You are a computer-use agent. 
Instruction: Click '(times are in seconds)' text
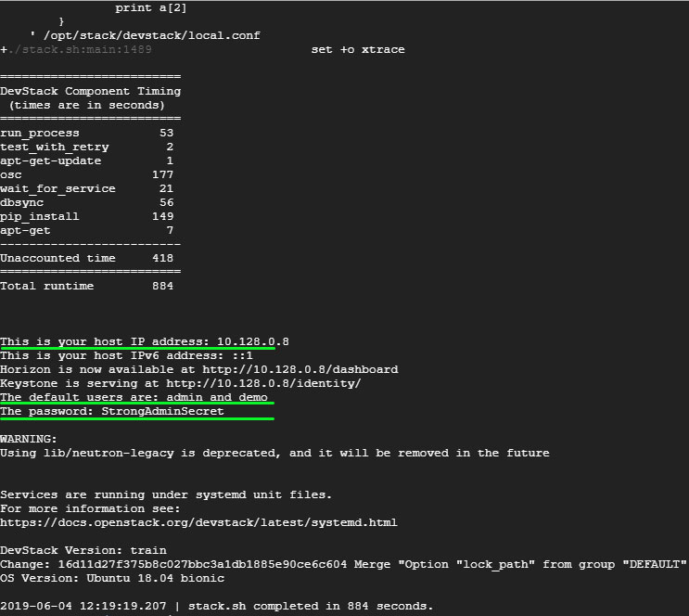point(87,105)
